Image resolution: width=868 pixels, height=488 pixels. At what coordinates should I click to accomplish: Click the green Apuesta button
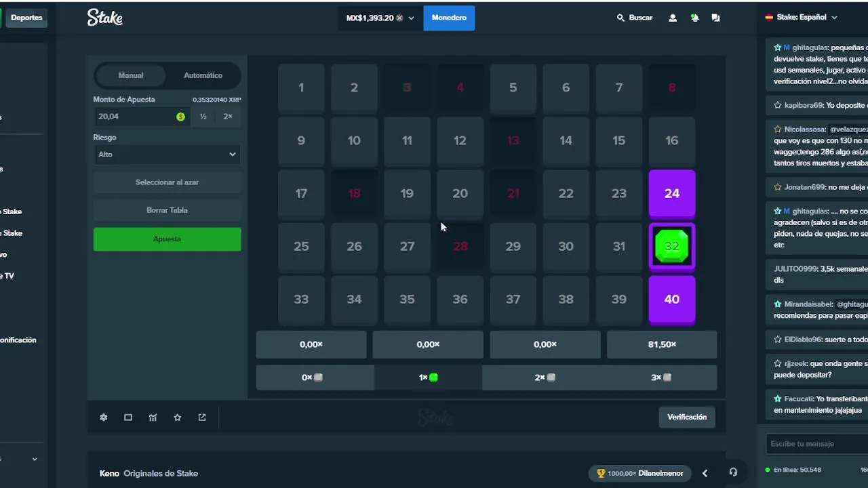tap(167, 239)
